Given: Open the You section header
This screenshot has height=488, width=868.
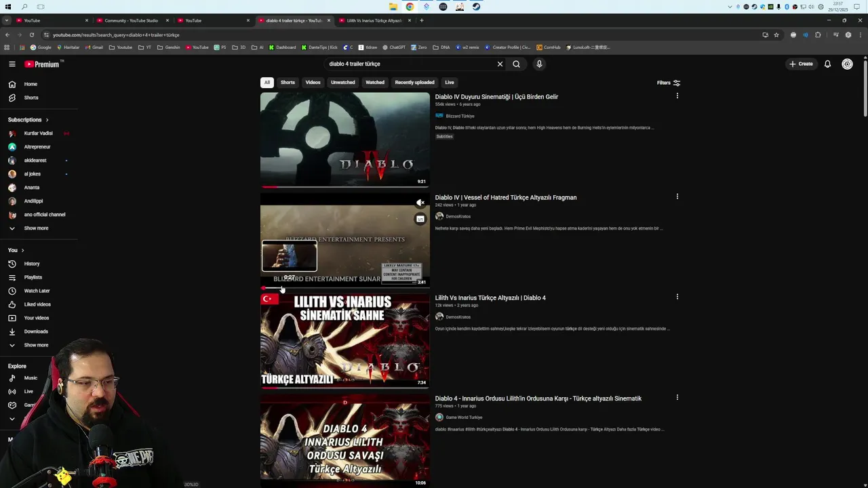Looking at the screenshot, I should (x=16, y=250).
